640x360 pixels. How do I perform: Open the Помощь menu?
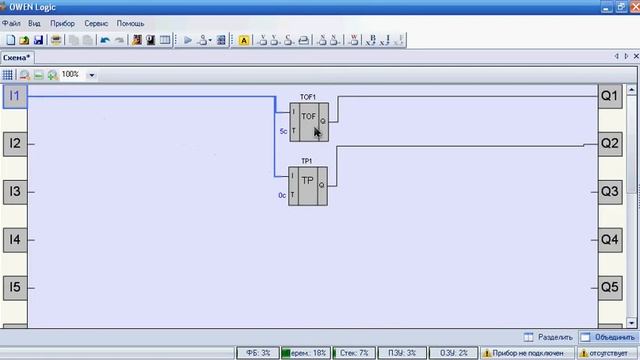130,24
